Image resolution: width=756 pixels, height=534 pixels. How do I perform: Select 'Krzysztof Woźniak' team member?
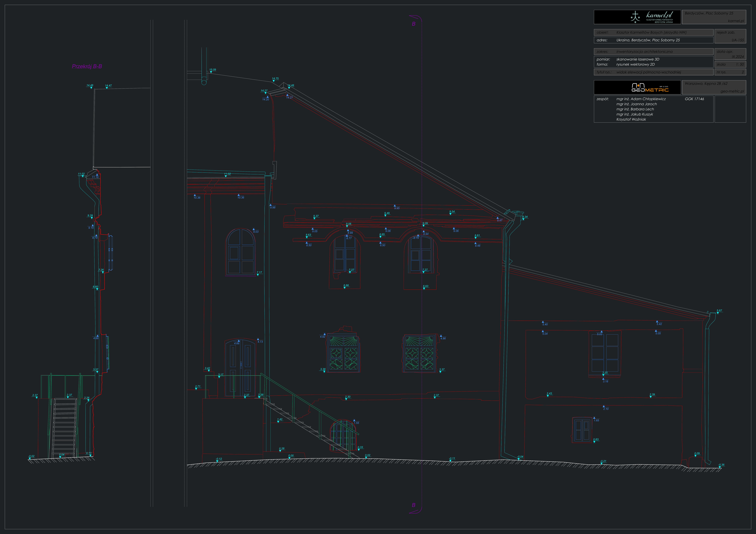[x=631, y=120]
